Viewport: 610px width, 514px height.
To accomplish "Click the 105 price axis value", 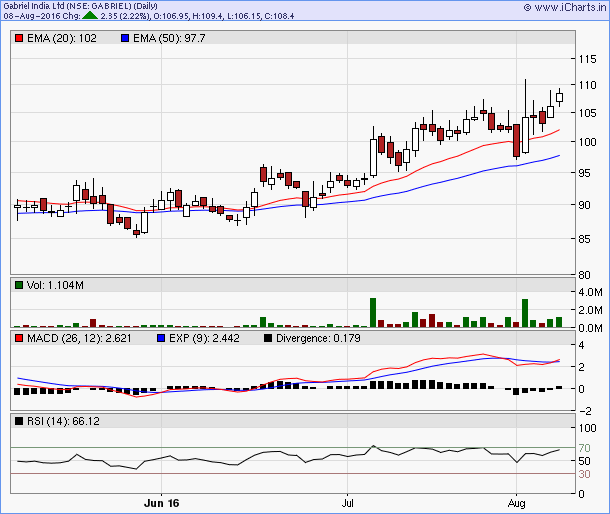I will (x=587, y=113).
